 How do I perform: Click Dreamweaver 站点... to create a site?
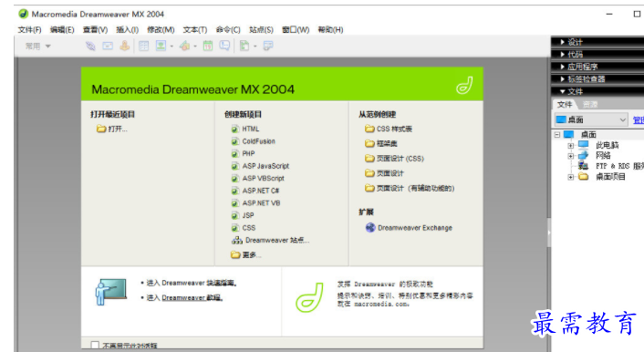tap(271, 240)
